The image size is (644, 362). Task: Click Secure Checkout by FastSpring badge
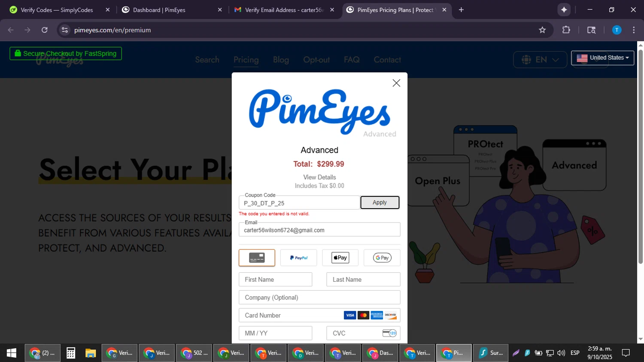coord(66,54)
